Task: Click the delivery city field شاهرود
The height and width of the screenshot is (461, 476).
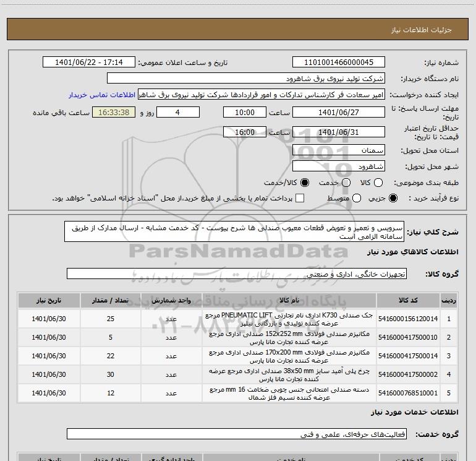Action: [x=339, y=166]
